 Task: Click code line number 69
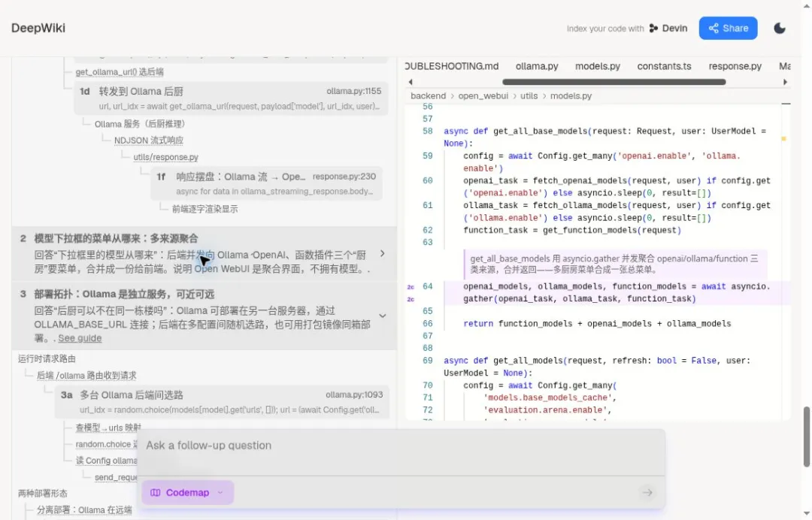click(x=427, y=361)
